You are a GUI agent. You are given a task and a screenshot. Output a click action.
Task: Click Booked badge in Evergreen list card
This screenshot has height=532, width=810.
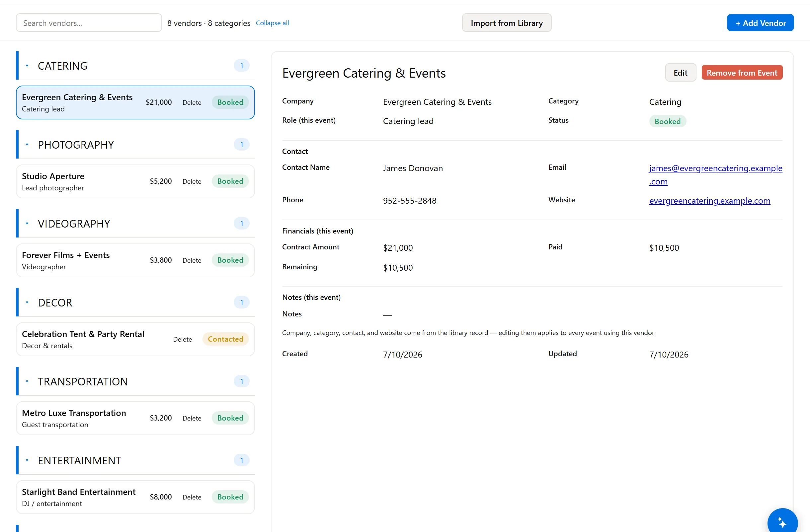(230, 102)
